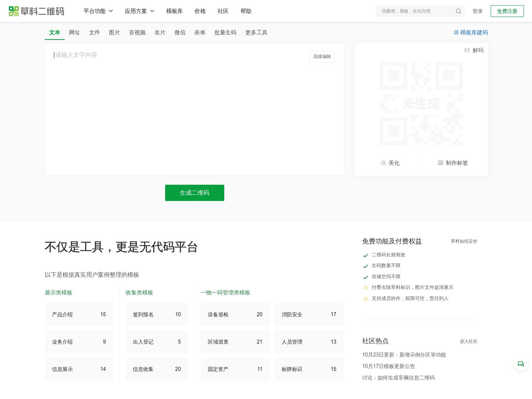Viewport: 532px width, 399px height.
Task: Click the 制作标签 label icon
Action: (x=440, y=163)
